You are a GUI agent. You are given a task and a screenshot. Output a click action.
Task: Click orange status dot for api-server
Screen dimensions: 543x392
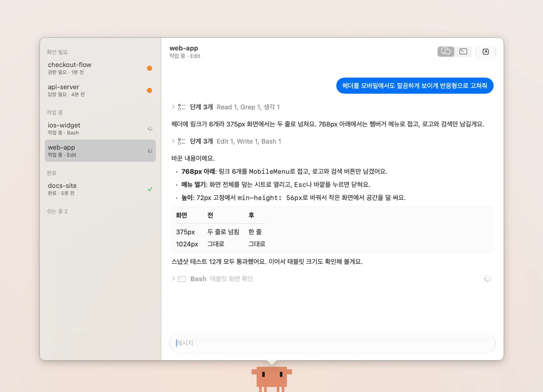point(149,90)
